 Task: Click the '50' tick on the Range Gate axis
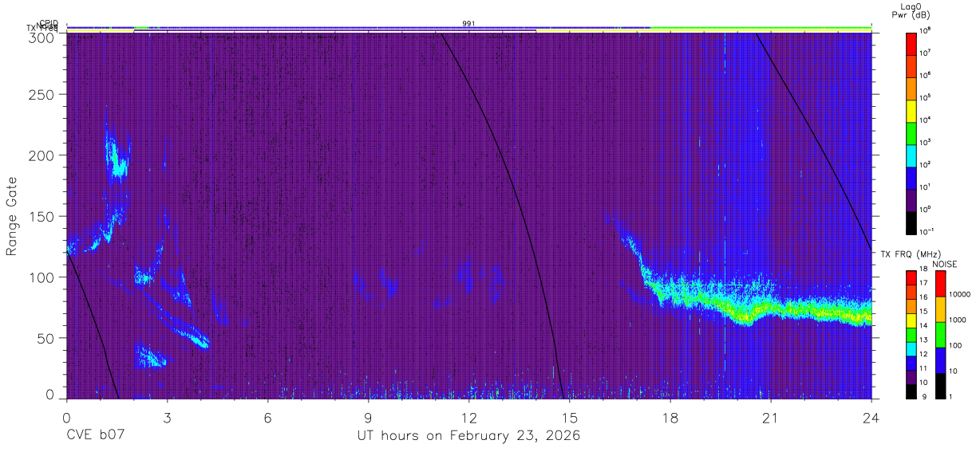[x=47, y=338]
